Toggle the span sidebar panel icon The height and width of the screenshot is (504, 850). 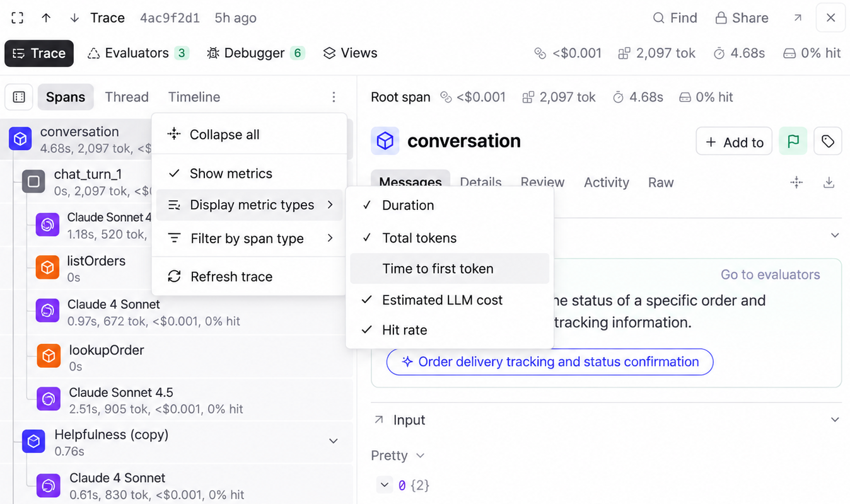(x=19, y=97)
